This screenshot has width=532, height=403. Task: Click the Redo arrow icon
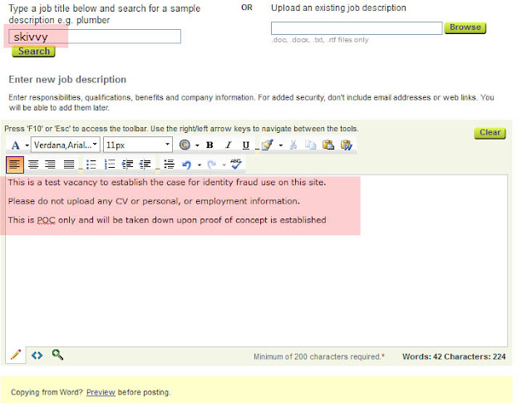(212, 165)
